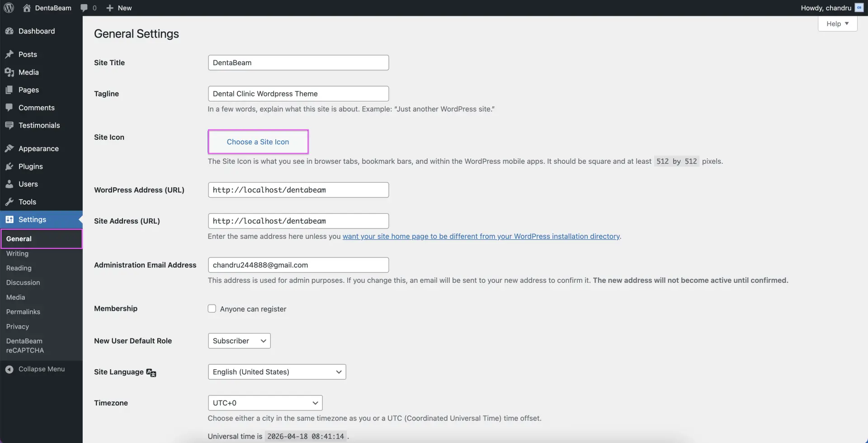868x443 pixels.
Task: Click the user avatar beside Howdy, chandru
Action: 859,8
